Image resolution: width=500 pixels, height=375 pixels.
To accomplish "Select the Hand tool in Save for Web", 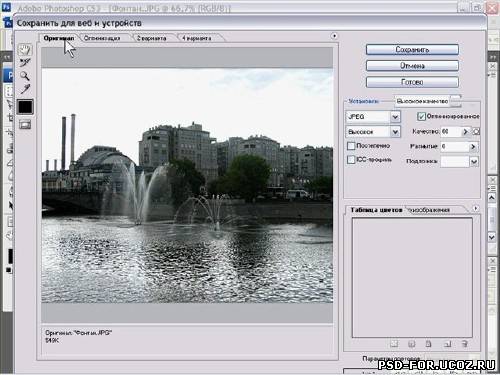I will (x=25, y=50).
